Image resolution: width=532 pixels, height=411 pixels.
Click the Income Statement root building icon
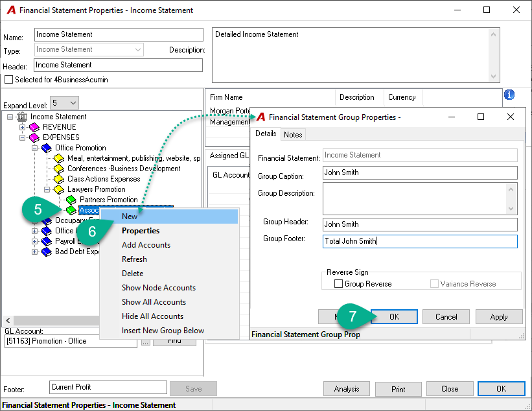pos(22,117)
